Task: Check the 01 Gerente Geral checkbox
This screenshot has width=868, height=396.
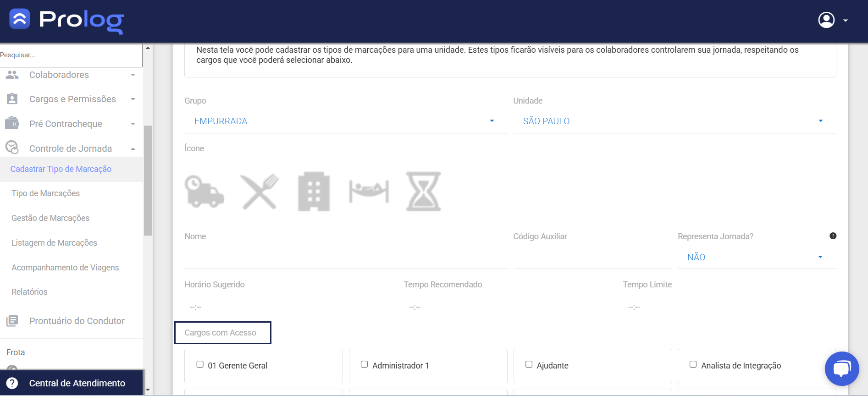Action: 200,364
